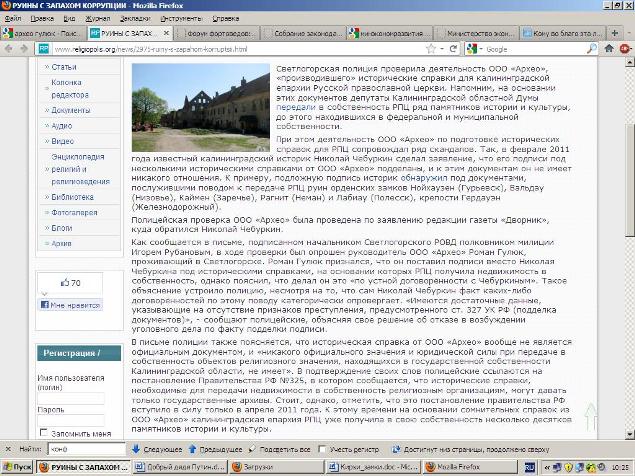
Task: Click scrollbar down arrow button
Action: 630,434
